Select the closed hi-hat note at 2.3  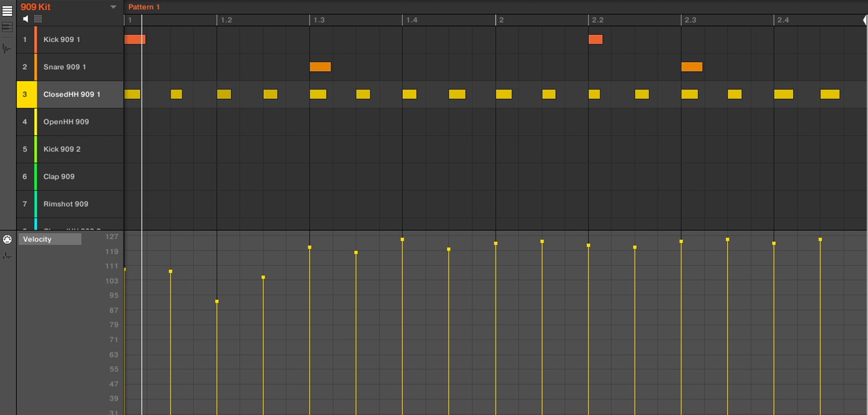[690, 94]
